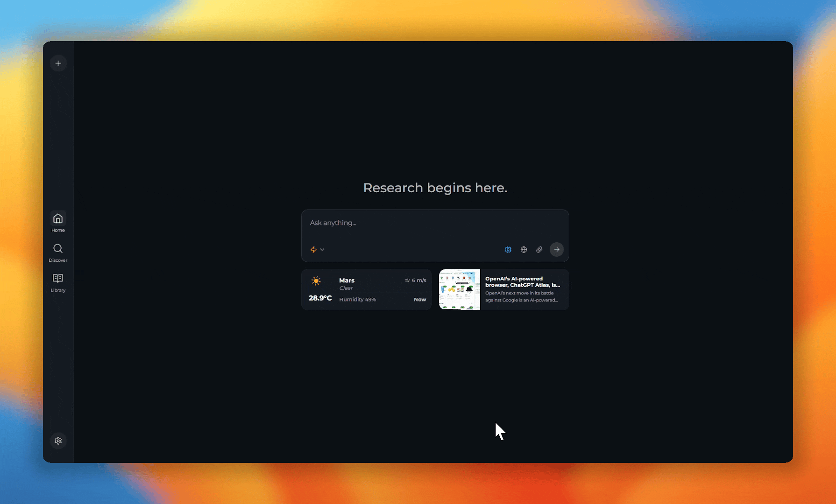Open the news article thumbnail image
This screenshot has height=504, width=836.
pyautogui.click(x=459, y=289)
